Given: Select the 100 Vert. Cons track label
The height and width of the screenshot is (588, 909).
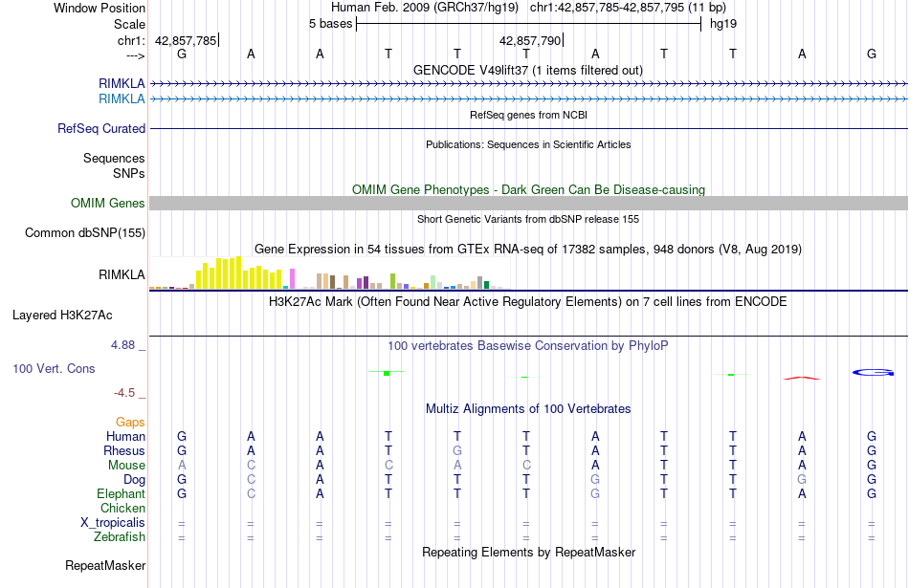Looking at the screenshot, I should pyautogui.click(x=54, y=368).
